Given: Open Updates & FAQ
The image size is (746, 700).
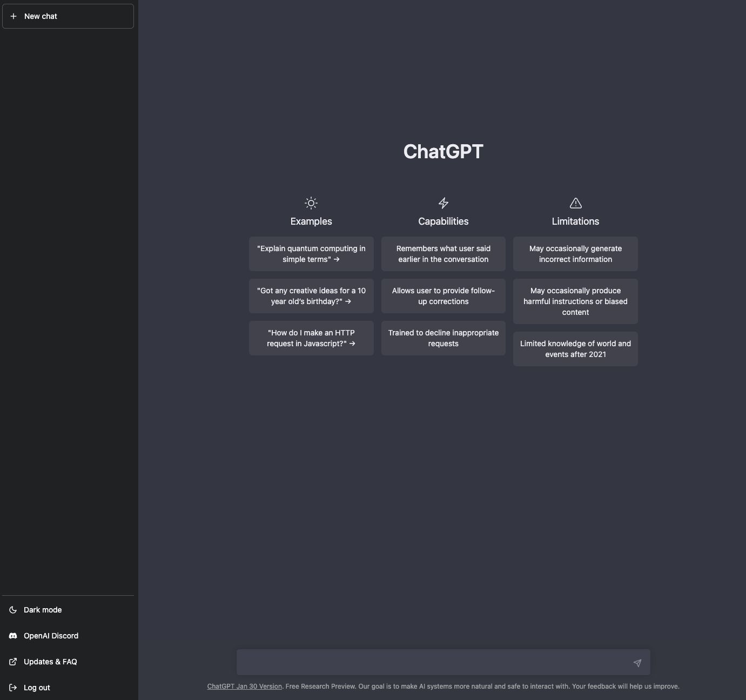Looking at the screenshot, I should (68, 662).
